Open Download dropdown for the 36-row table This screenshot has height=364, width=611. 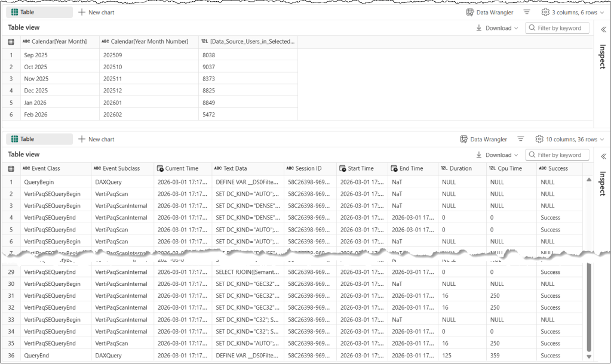coord(497,155)
